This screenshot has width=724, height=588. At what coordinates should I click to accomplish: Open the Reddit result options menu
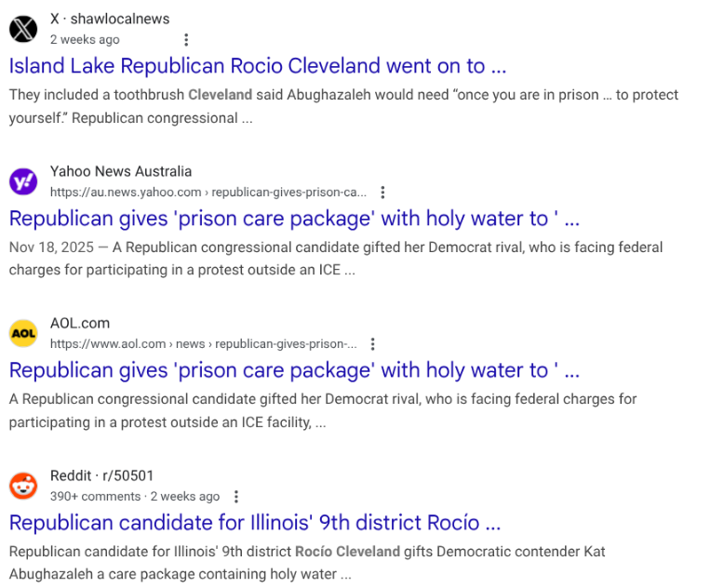click(x=236, y=497)
